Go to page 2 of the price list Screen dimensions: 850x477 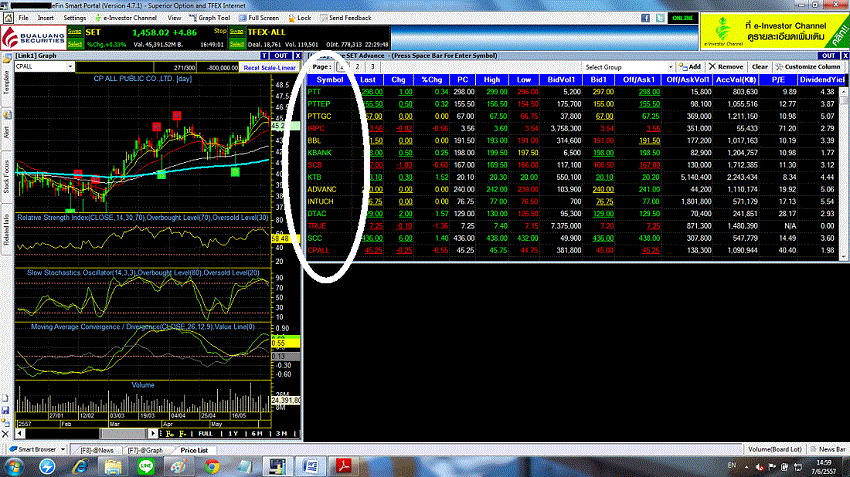tap(357, 67)
